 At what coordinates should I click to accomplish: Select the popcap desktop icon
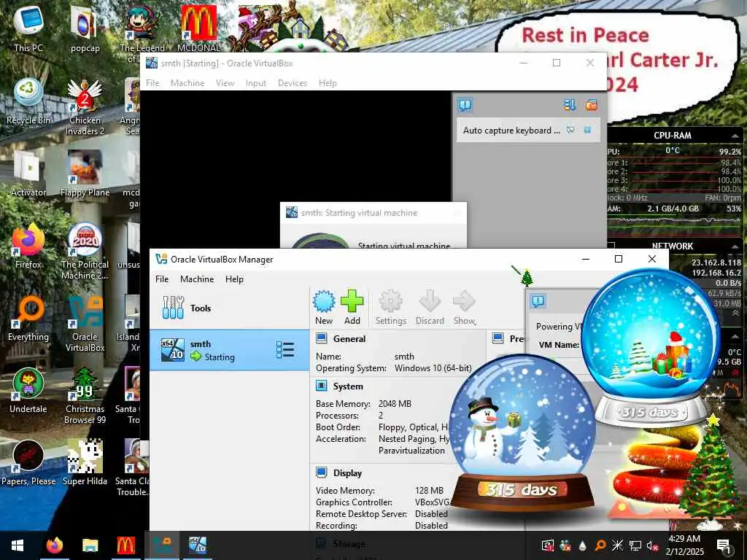point(85,29)
